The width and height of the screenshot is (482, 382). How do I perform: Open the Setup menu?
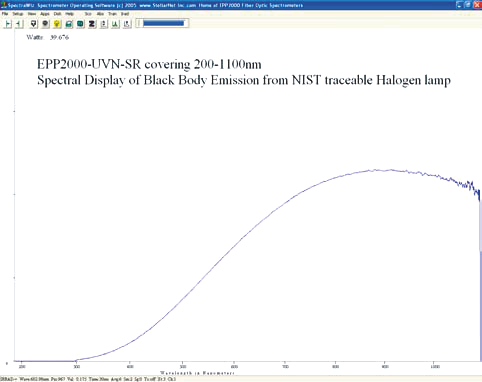[18, 14]
